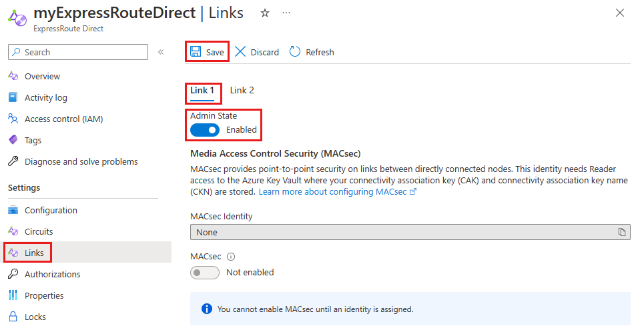Open the more options ellipsis
Screen dimensions: 644x332
(x=286, y=13)
